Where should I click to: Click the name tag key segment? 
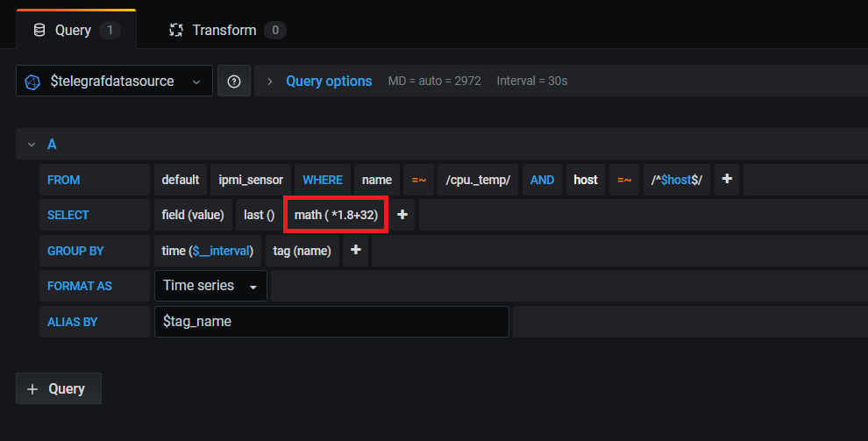coord(377,179)
